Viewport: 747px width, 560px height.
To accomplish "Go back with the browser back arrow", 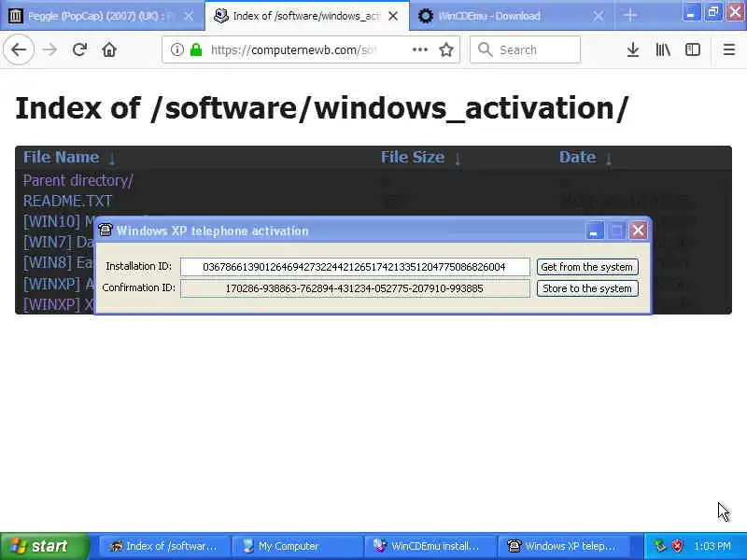I will (x=19, y=49).
